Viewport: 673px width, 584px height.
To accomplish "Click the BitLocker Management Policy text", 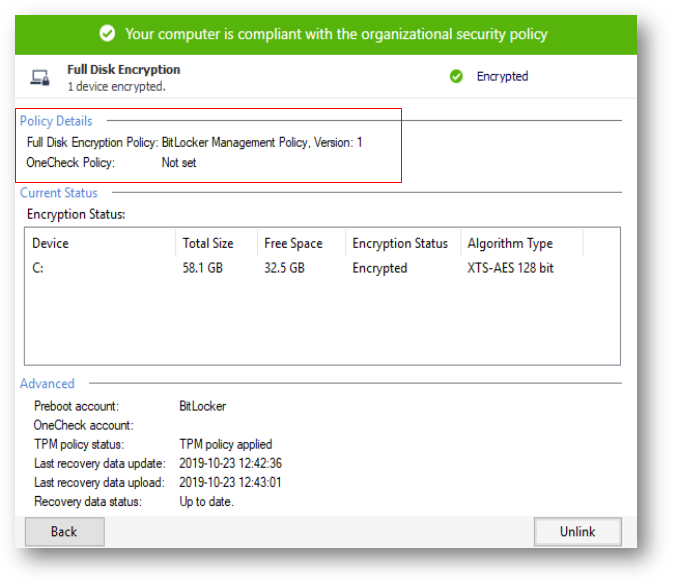I will click(x=234, y=142).
